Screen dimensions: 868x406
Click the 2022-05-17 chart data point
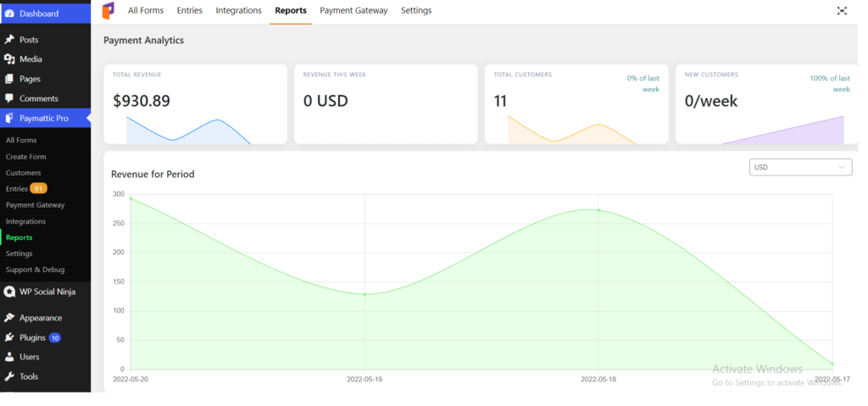point(832,364)
